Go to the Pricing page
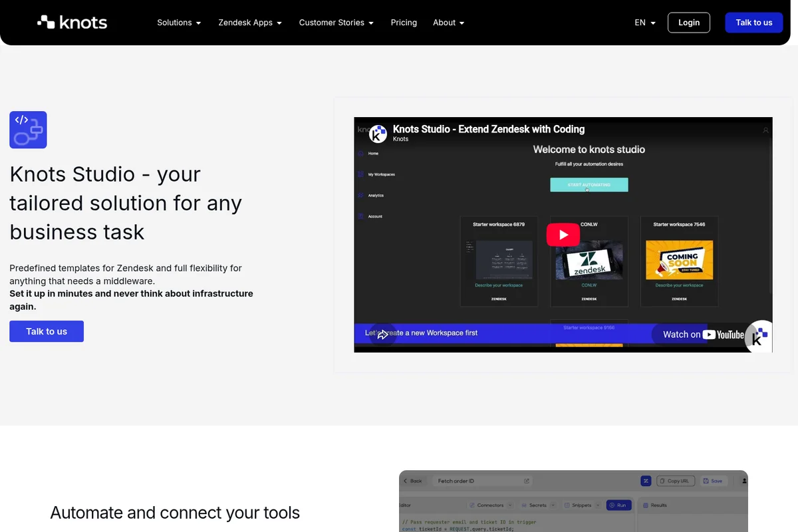 pyautogui.click(x=404, y=23)
